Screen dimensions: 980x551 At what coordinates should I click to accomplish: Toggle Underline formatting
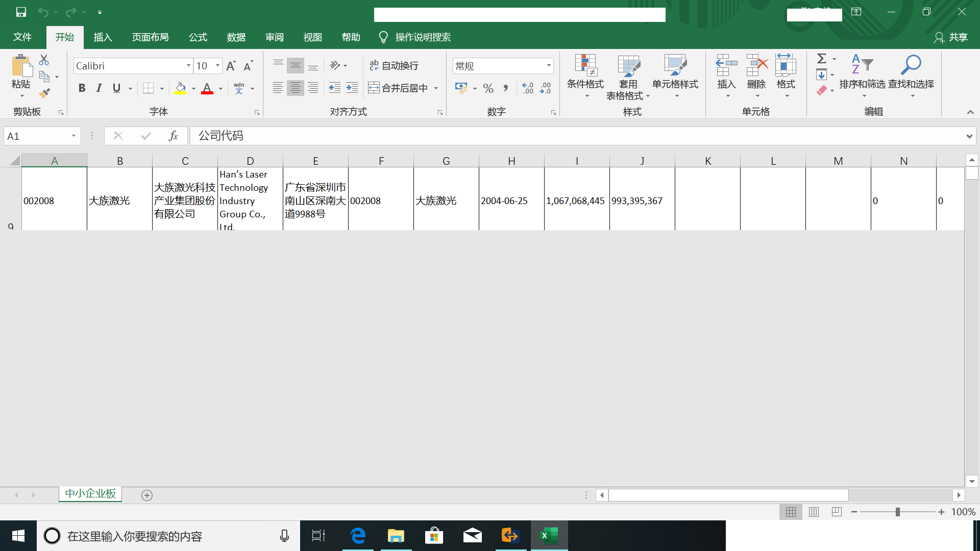point(116,88)
